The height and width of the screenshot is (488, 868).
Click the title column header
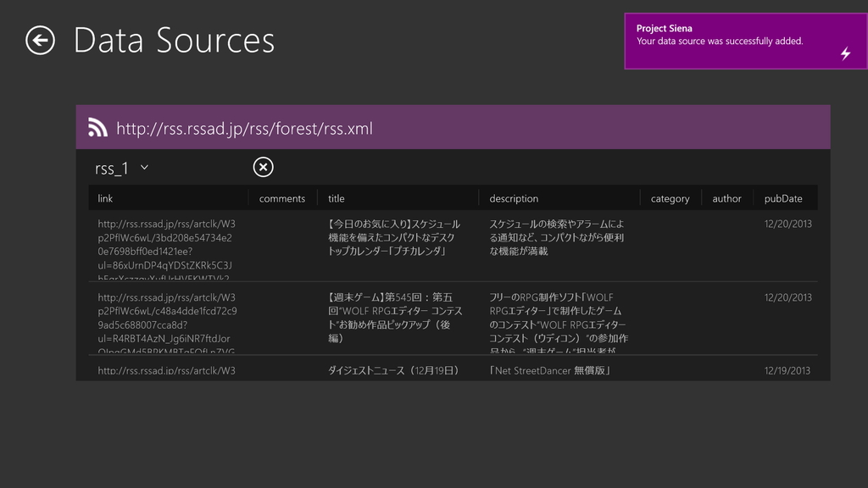click(336, 197)
